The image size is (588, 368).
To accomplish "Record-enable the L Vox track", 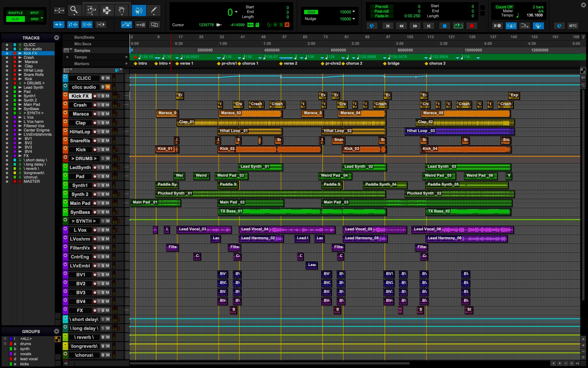I will click(x=95, y=230).
